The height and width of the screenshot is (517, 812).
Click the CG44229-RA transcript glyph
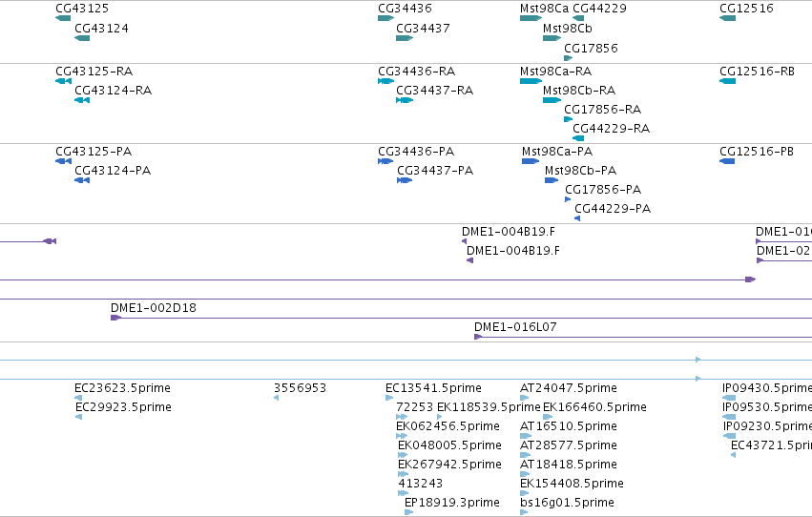(x=578, y=138)
